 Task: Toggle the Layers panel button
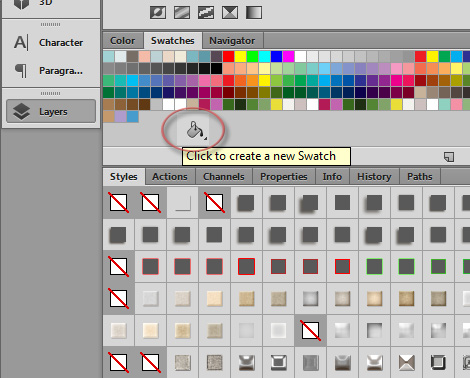point(51,111)
